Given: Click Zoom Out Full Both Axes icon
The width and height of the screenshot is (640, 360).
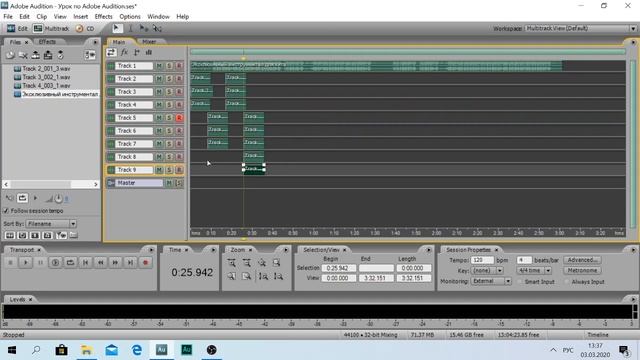Looking at the screenshot, I should tap(262, 262).
